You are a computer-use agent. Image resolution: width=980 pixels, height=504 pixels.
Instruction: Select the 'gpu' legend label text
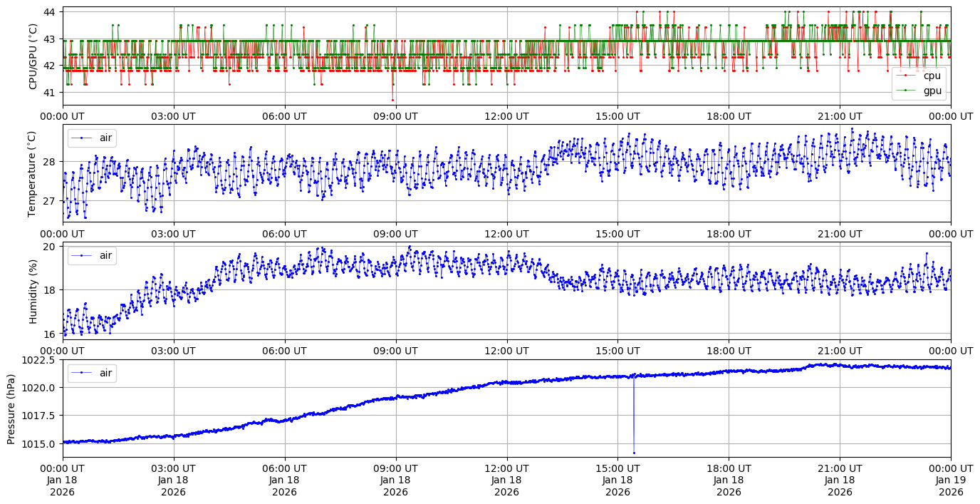click(x=932, y=91)
